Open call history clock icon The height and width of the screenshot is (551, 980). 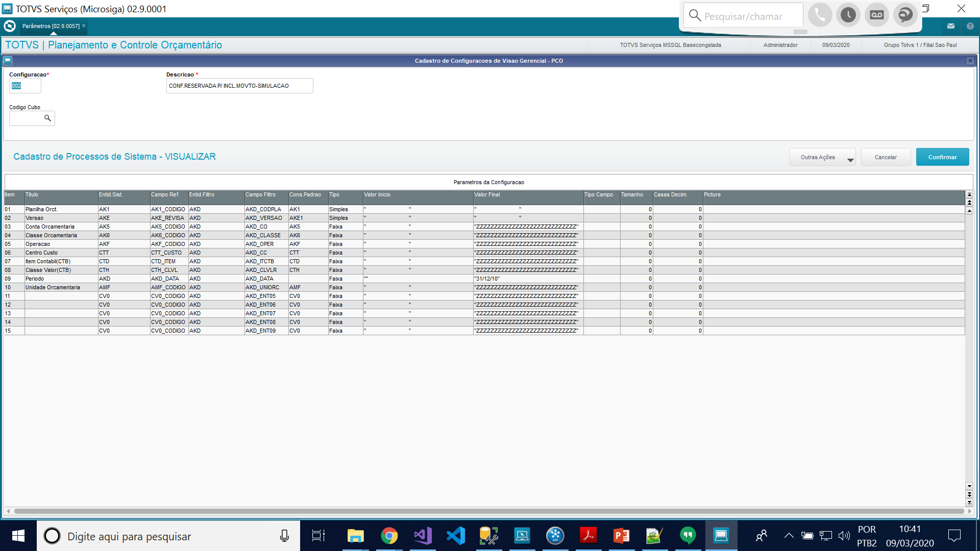(x=848, y=15)
